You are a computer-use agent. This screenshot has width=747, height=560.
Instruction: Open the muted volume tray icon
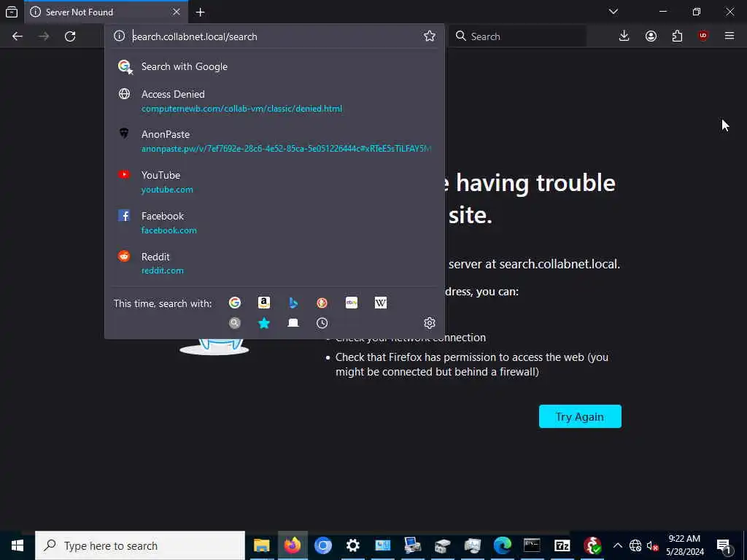651,545
